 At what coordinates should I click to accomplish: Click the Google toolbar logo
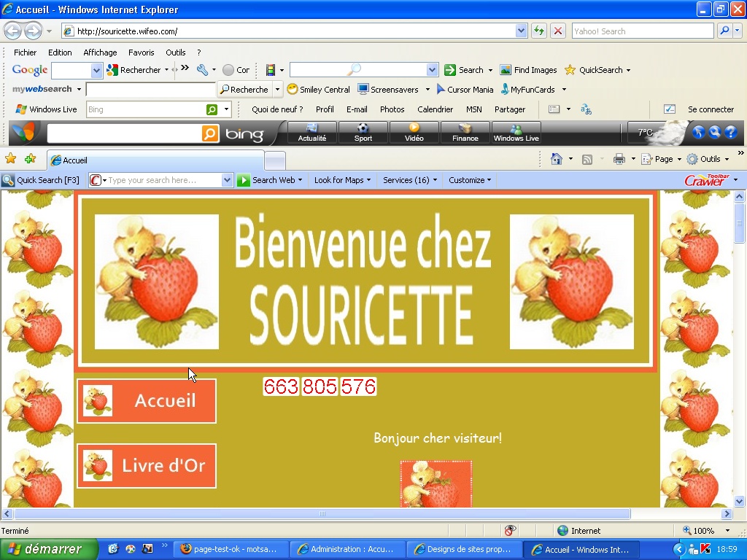(x=29, y=70)
